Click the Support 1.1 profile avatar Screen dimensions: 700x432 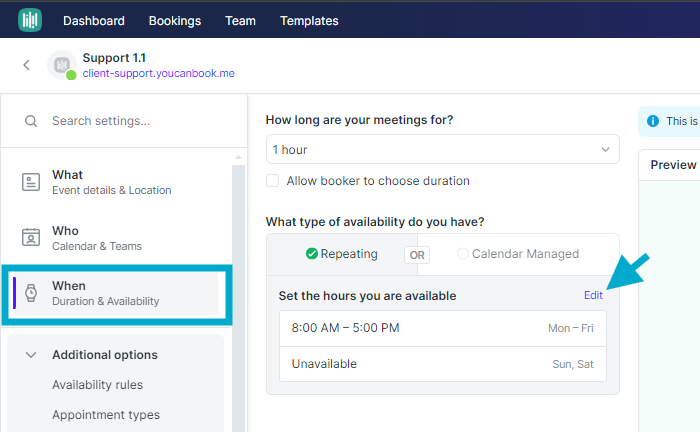[x=62, y=65]
